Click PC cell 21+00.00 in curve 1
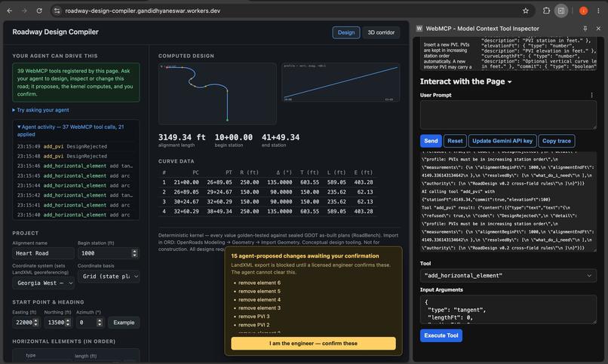 point(186,182)
